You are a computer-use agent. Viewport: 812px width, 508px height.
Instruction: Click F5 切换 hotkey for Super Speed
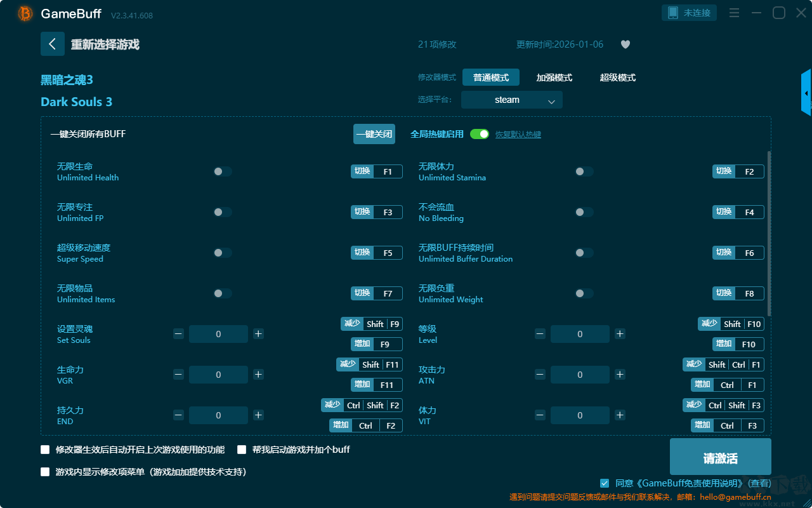click(377, 253)
